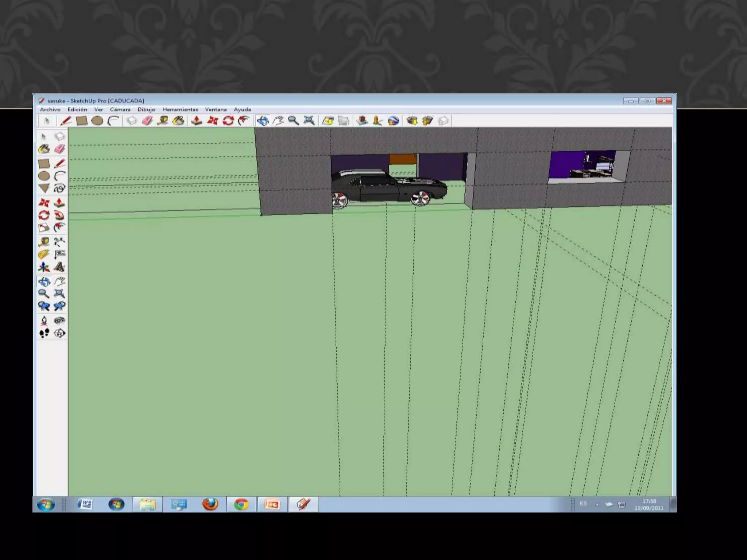Screen dimensions: 747x560
Task: Select the 3D Text tool
Action: tap(59, 267)
